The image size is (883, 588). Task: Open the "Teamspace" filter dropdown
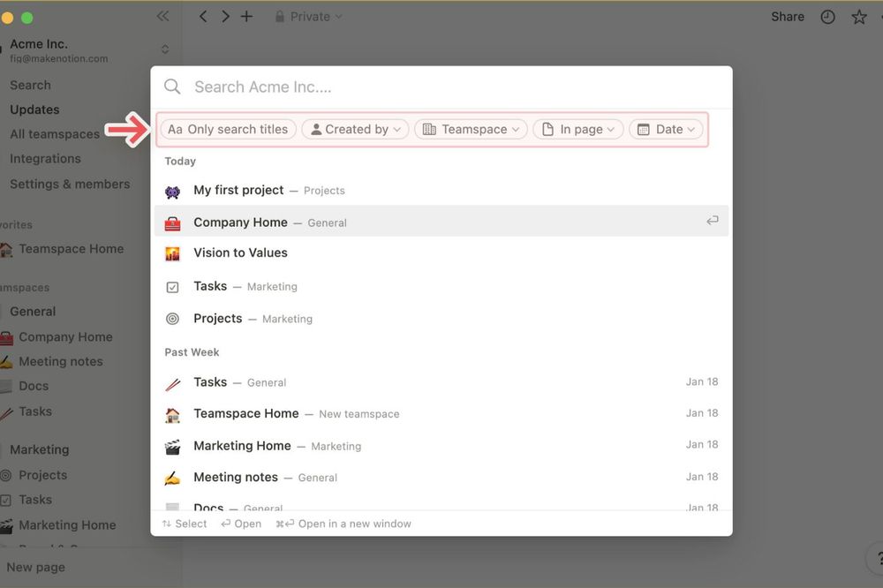click(471, 129)
